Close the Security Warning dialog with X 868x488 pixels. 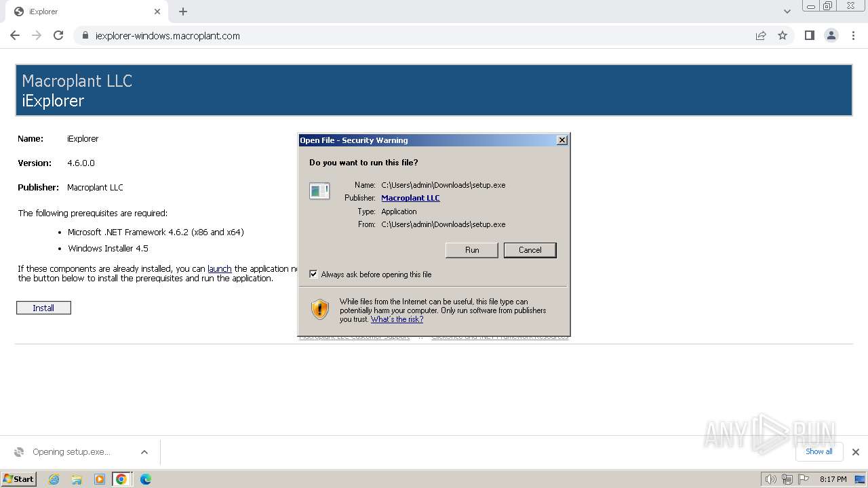coord(561,140)
